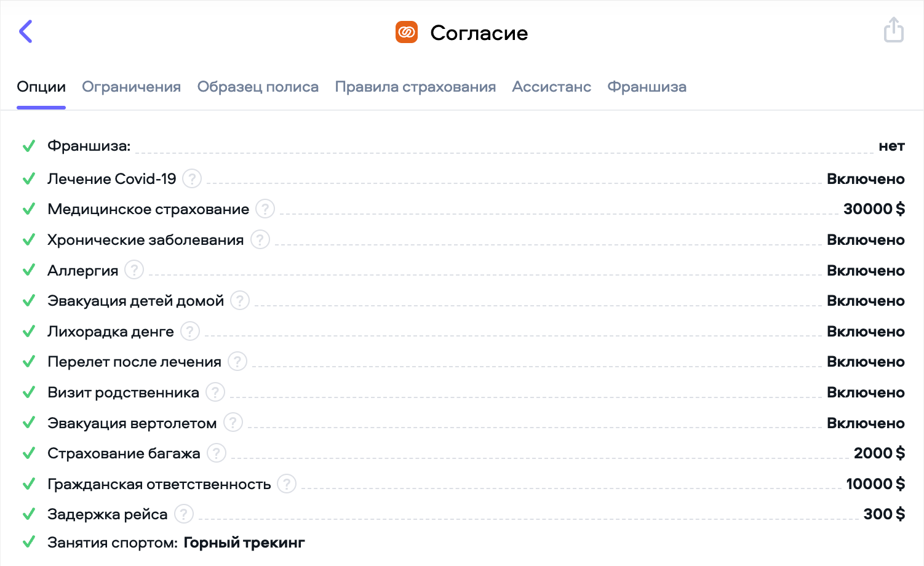924x566 pixels.
Task: Show help for Эвакуация вертолетом
Action: click(233, 423)
